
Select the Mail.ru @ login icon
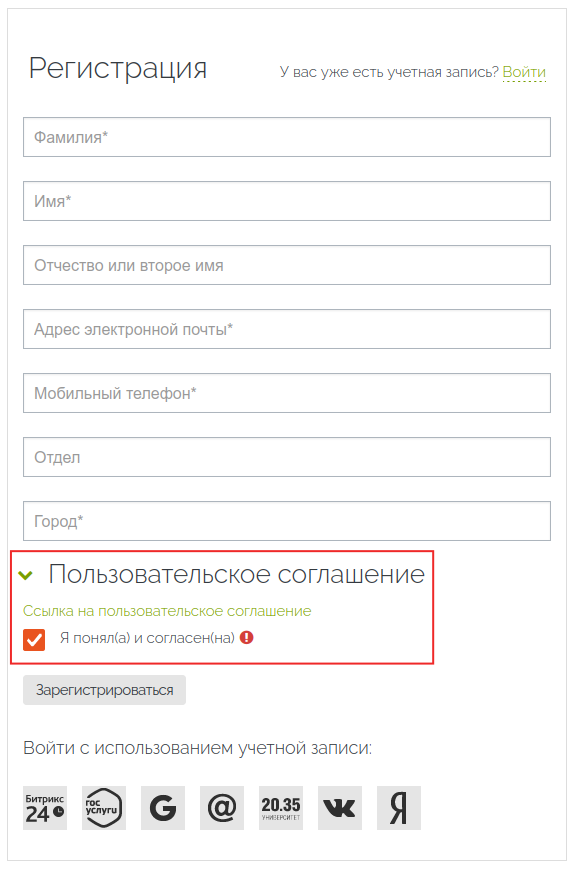pos(222,807)
